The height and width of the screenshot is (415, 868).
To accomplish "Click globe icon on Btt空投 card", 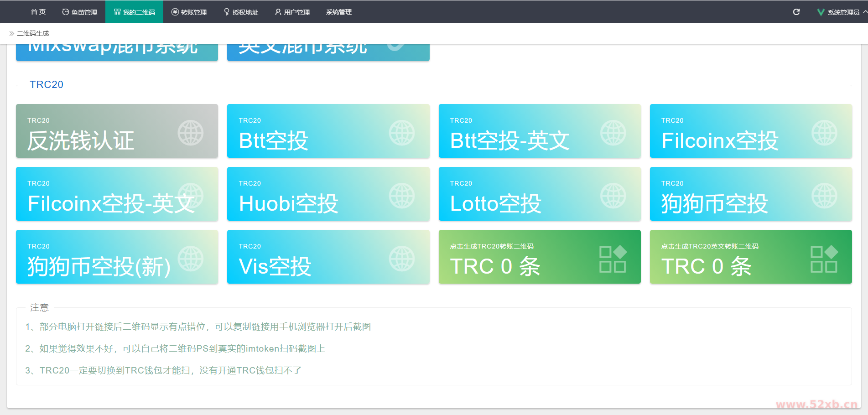I will (402, 133).
